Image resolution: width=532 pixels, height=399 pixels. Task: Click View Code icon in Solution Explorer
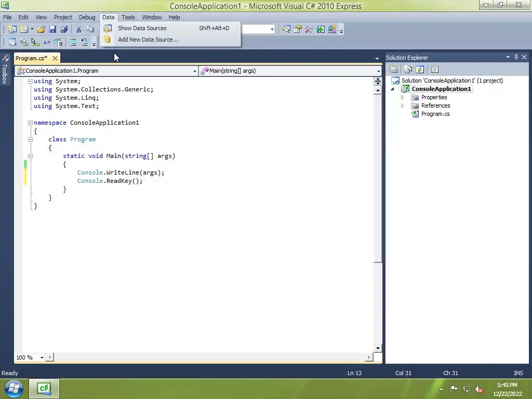click(435, 69)
